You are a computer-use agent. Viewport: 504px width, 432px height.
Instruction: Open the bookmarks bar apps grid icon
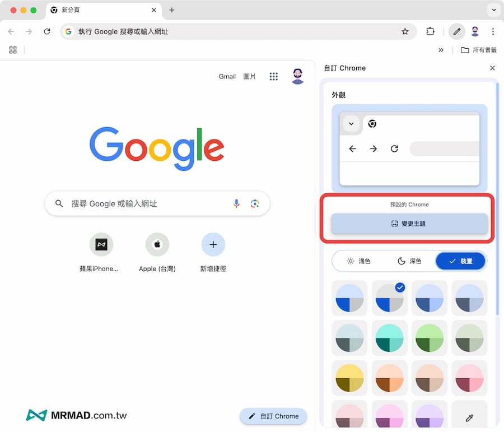pos(13,50)
